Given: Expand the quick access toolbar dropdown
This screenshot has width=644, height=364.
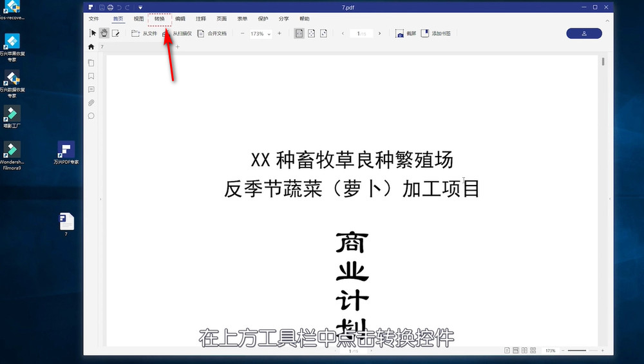Looking at the screenshot, I should (140, 7).
